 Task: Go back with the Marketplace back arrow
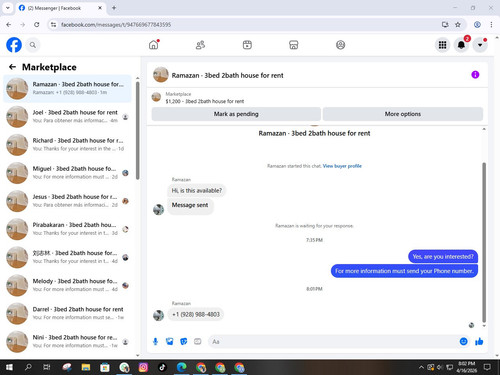[12, 67]
